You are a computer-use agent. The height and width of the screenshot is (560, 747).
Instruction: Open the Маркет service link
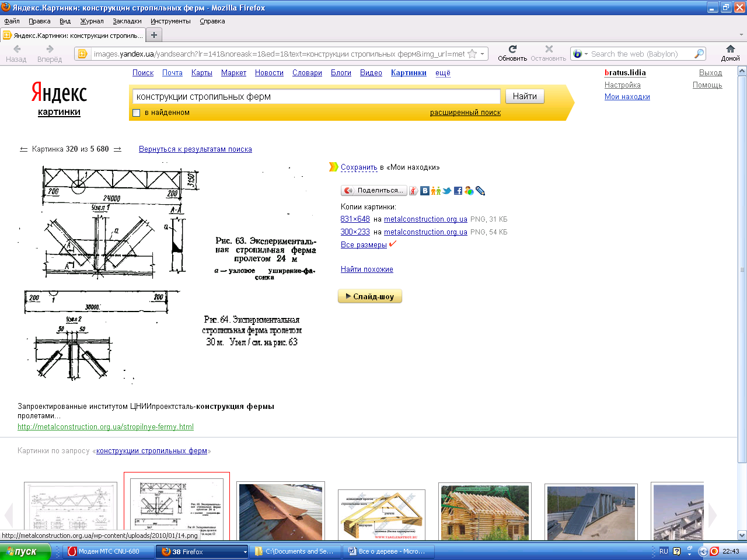click(x=233, y=73)
